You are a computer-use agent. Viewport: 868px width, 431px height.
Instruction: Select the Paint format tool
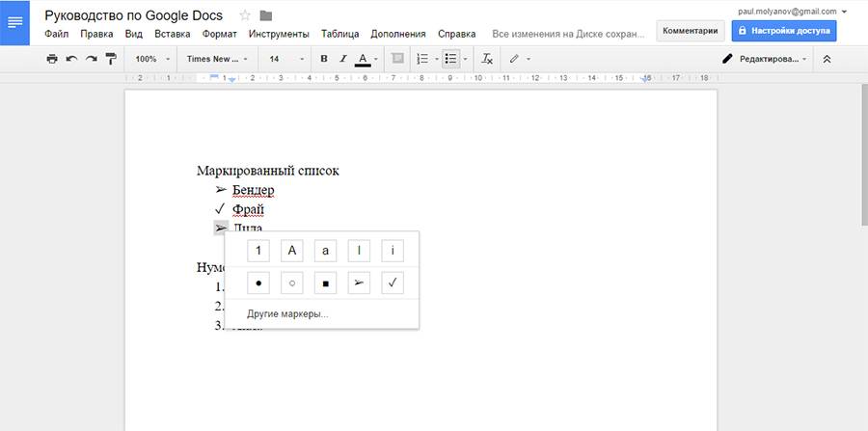[111, 59]
